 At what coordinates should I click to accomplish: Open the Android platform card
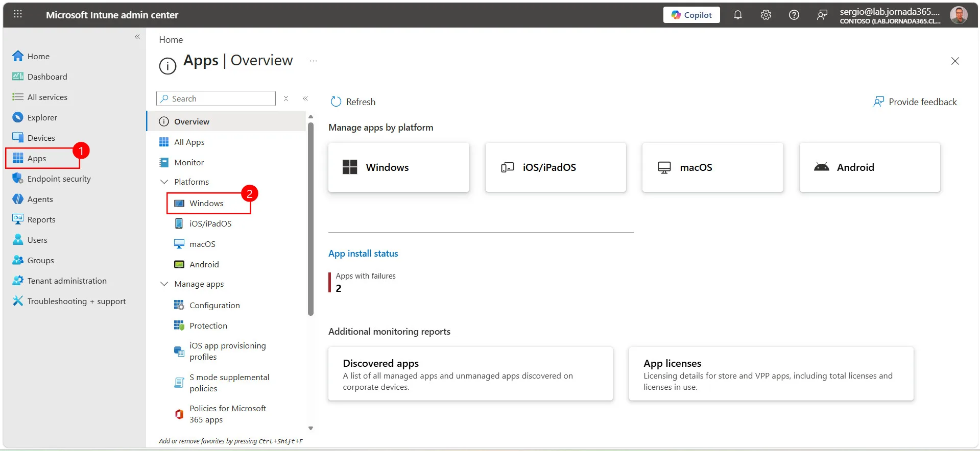pos(870,167)
